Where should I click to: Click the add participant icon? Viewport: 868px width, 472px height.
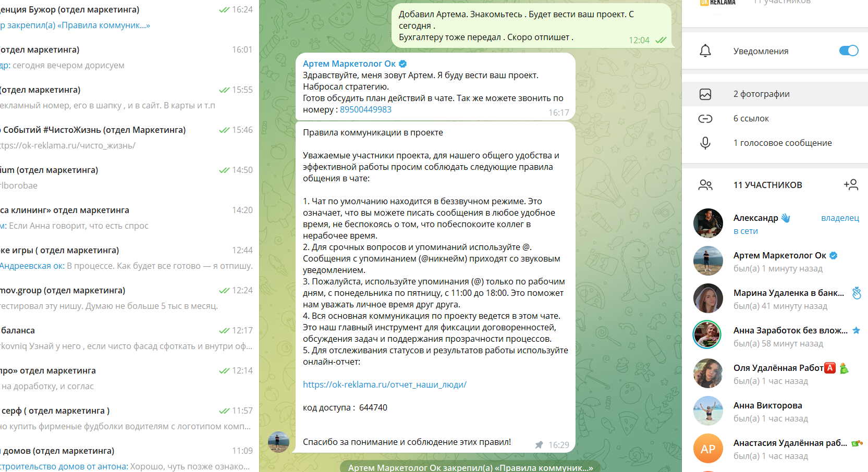tap(850, 184)
